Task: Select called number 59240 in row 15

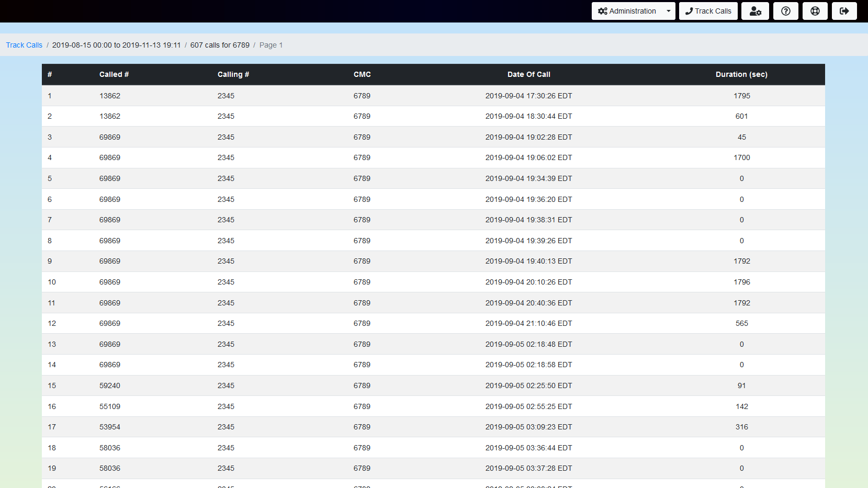Action: pyautogui.click(x=110, y=385)
